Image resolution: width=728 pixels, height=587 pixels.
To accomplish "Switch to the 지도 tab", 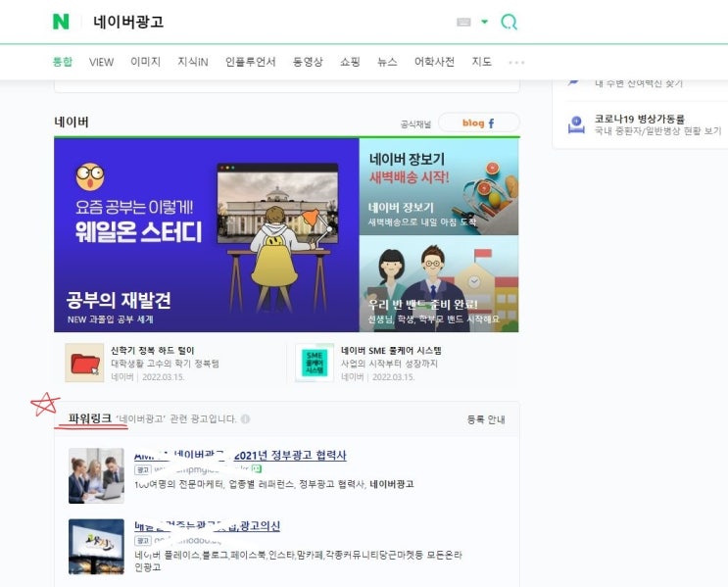I will coord(481,62).
